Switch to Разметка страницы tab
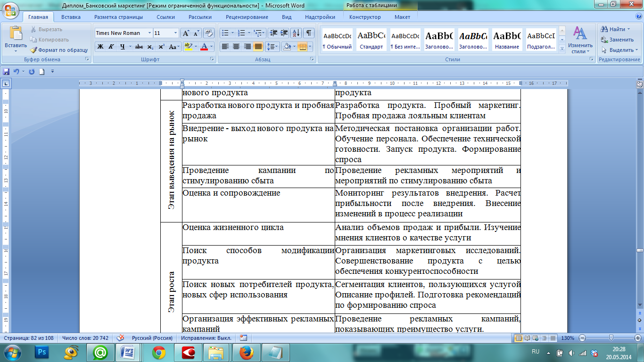Image resolution: width=644 pixels, height=362 pixels. 118,17
